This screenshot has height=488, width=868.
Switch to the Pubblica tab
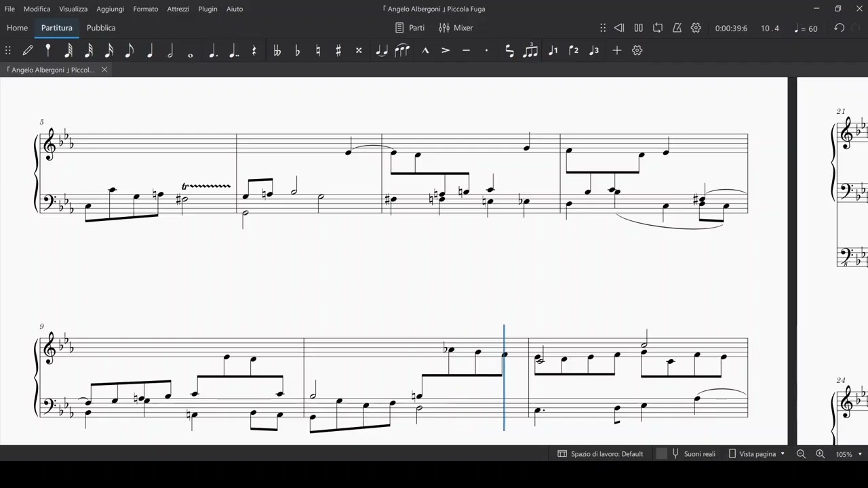pos(101,28)
